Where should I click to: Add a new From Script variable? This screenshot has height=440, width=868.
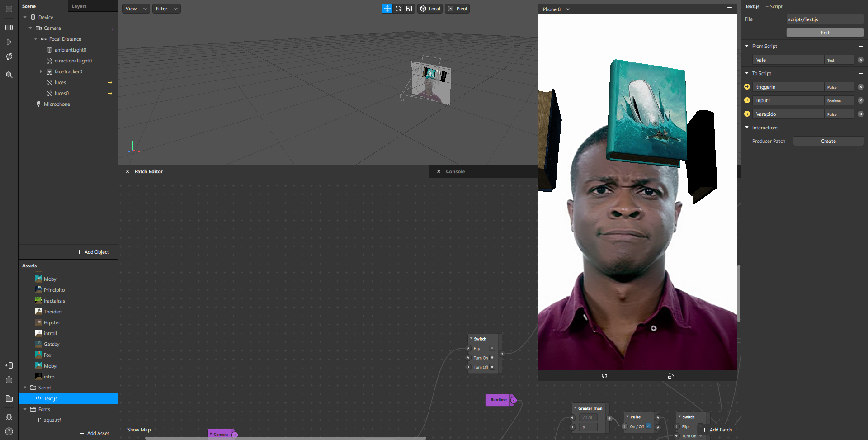[860, 47]
